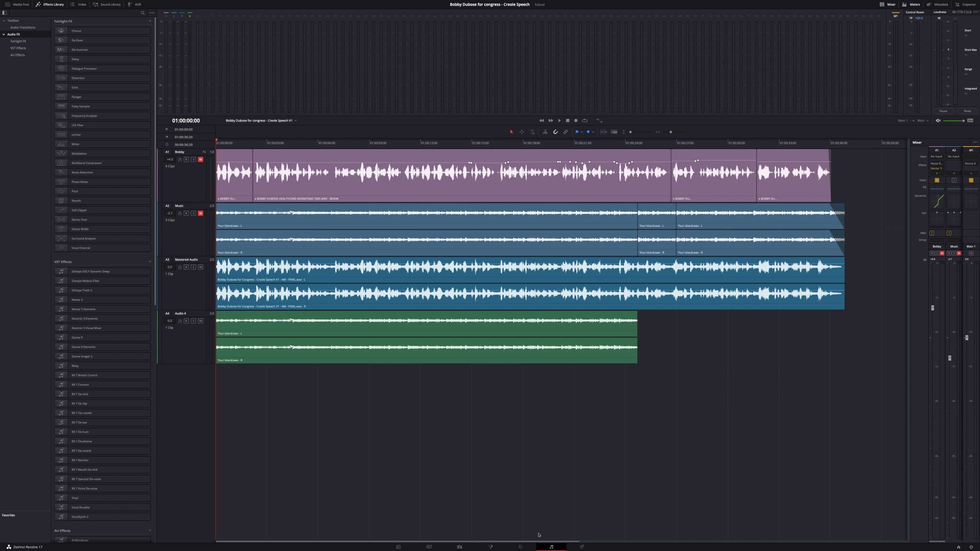Click the loudness Pause button
Image resolution: width=980 pixels, height=551 pixels.
coord(943,111)
